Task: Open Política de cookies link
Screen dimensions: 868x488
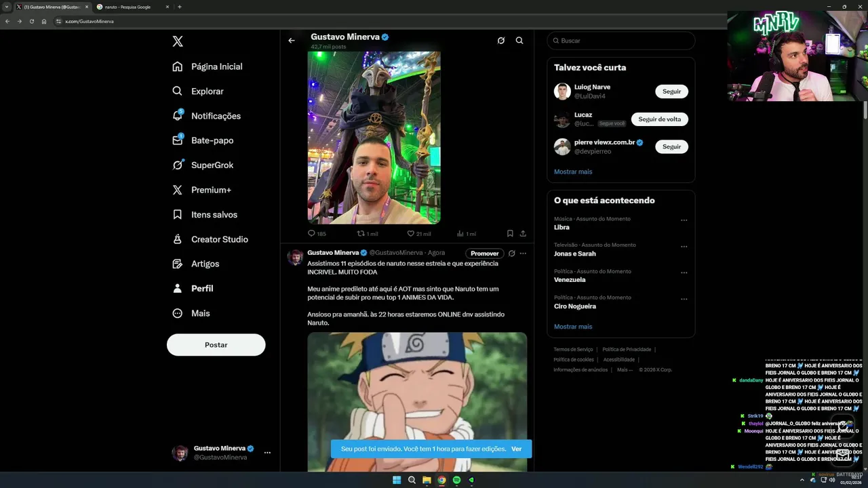Action: click(574, 360)
